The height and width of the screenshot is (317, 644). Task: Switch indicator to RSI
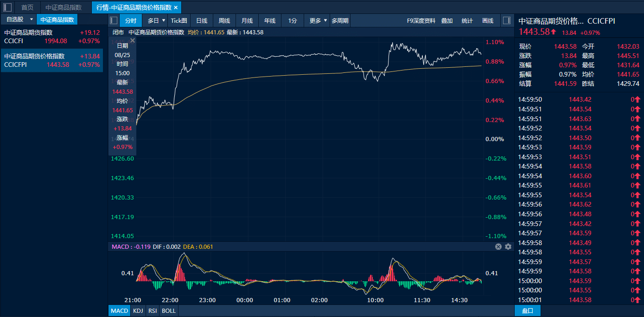pos(153,311)
